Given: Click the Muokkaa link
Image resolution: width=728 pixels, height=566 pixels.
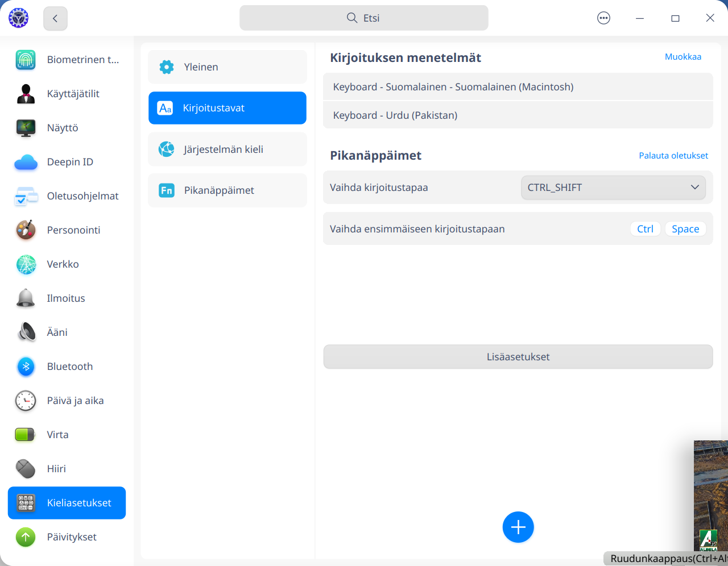Looking at the screenshot, I should click(x=683, y=57).
